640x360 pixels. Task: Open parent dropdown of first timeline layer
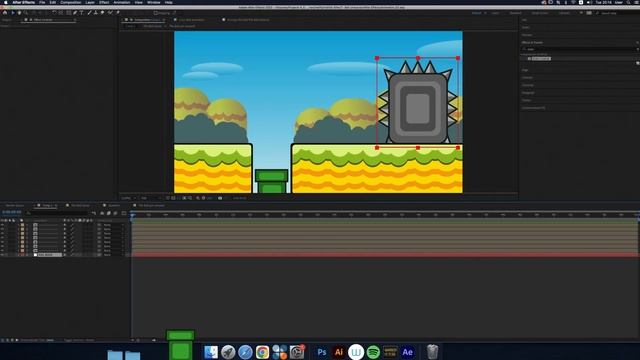click(x=113, y=225)
